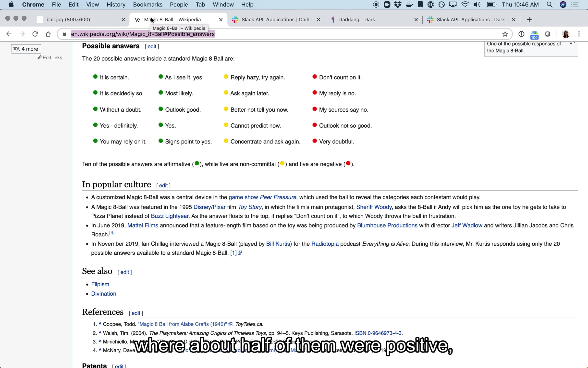
Task: Click edit link beside Possible answers
Action: tap(152, 47)
